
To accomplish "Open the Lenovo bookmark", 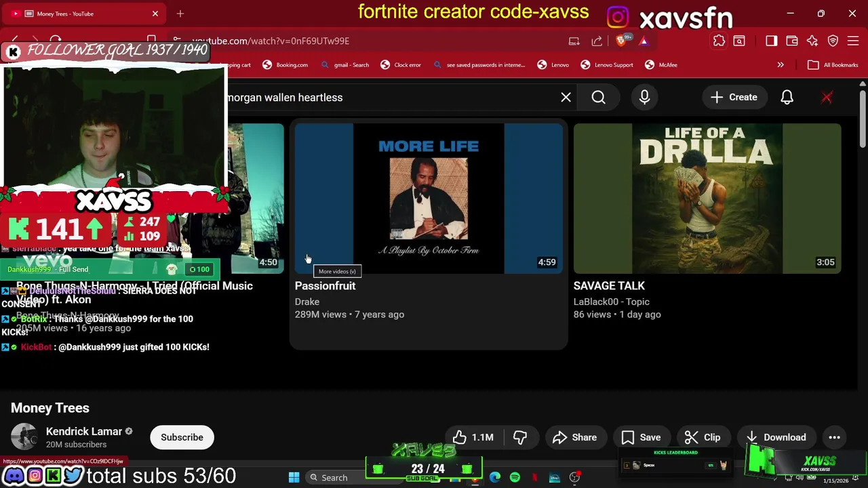I will tap(553, 65).
